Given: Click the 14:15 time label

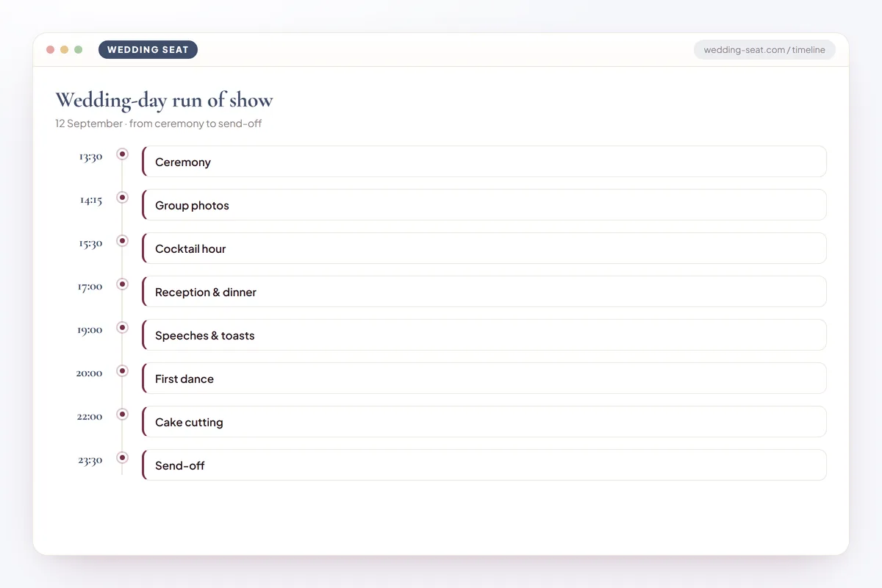Looking at the screenshot, I should [91, 200].
